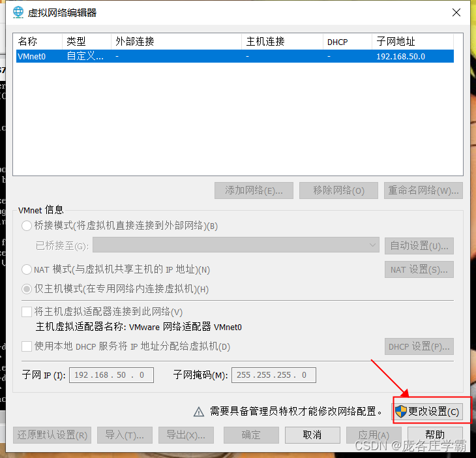The width and height of the screenshot is (476, 458).
Task: Click the admin shield icon on 更改设置
Action: point(401,412)
